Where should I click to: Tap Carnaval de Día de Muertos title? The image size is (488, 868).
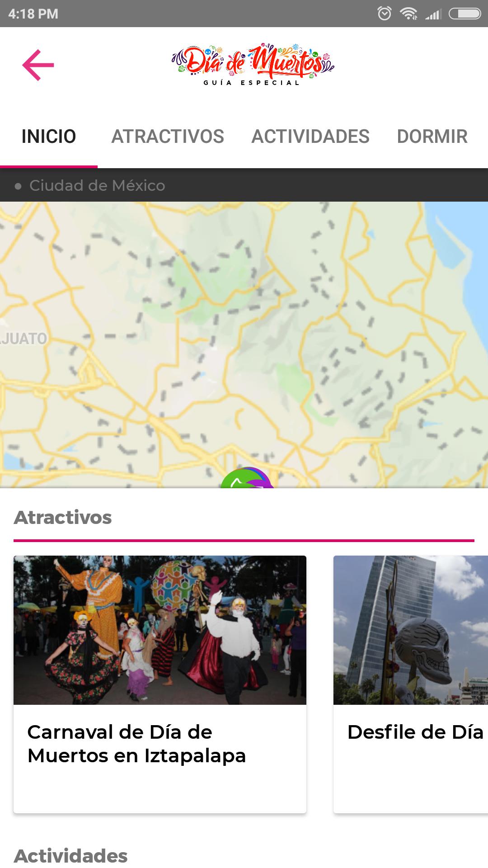pyautogui.click(x=136, y=744)
